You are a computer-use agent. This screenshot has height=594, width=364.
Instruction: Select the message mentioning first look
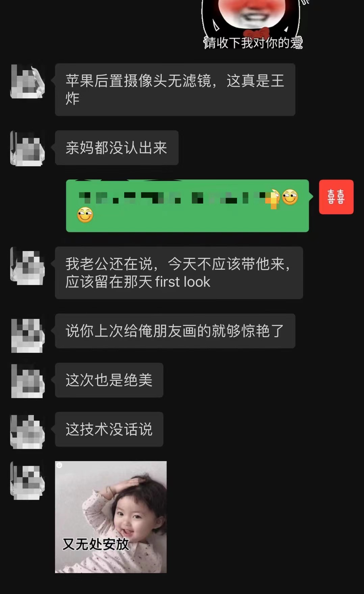[x=179, y=273]
